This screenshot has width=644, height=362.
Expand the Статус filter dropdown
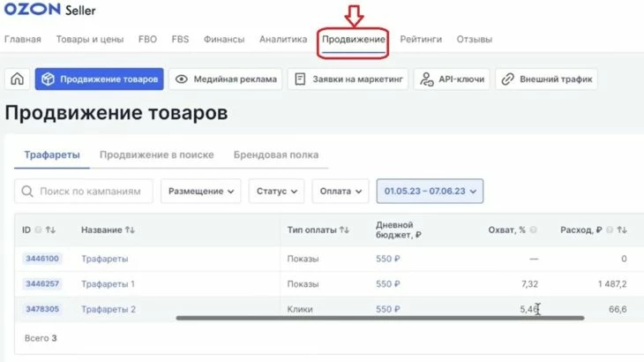(x=276, y=191)
